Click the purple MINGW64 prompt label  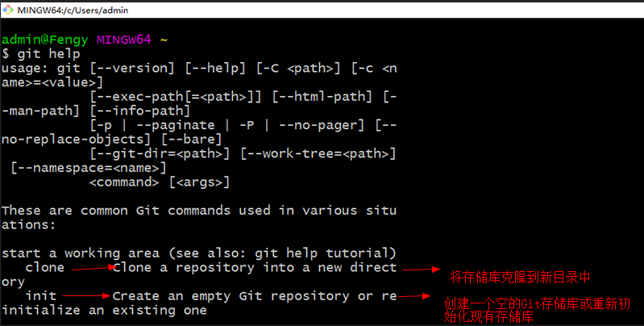pos(124,40)
